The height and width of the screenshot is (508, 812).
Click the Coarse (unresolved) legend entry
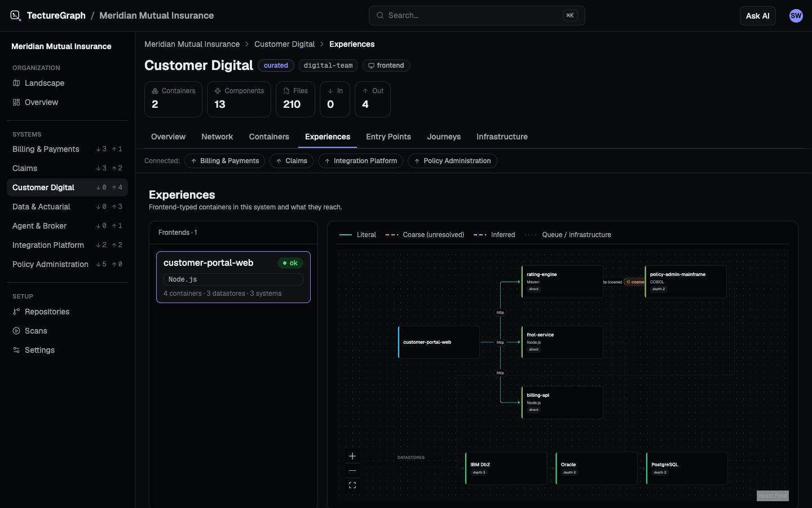(425, 235)
